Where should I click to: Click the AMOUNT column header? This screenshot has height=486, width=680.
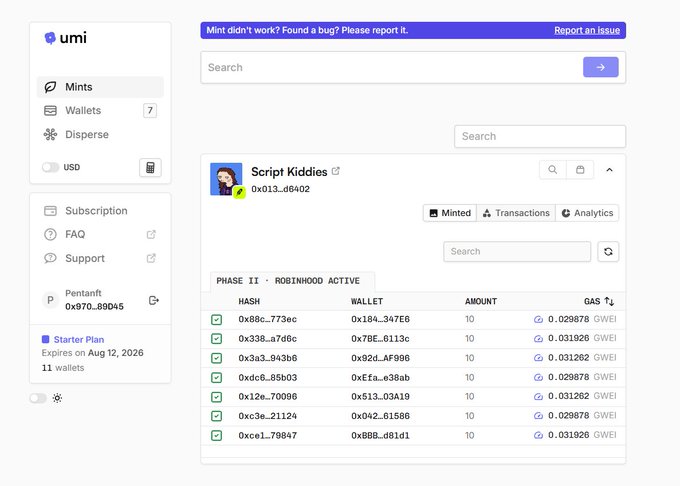click(481, 301)
